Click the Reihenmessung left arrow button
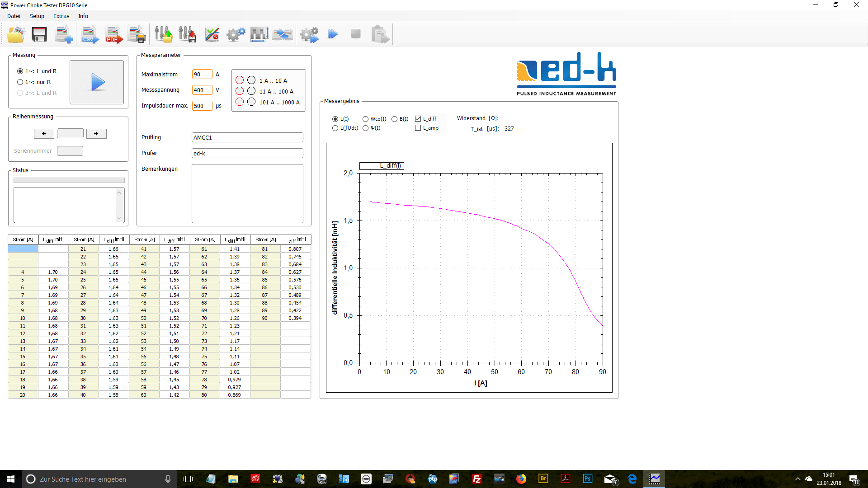868x488 pixels. (44, 134)
